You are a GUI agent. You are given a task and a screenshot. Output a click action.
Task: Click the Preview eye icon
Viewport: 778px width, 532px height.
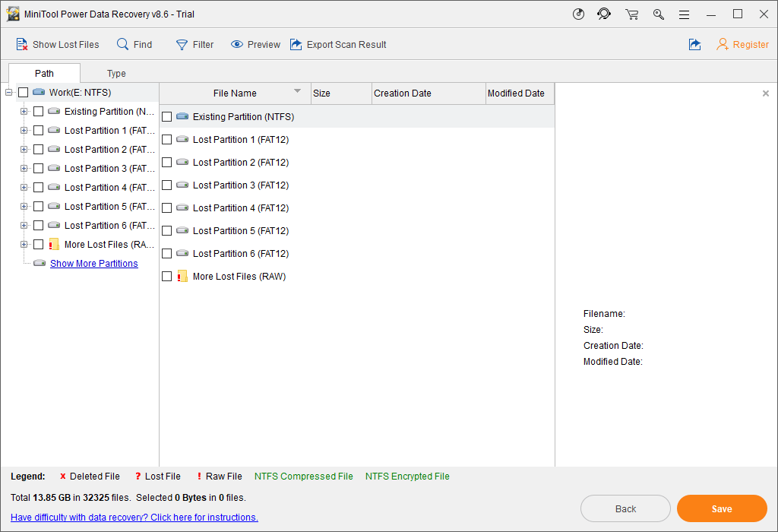(x=237, y=45)
